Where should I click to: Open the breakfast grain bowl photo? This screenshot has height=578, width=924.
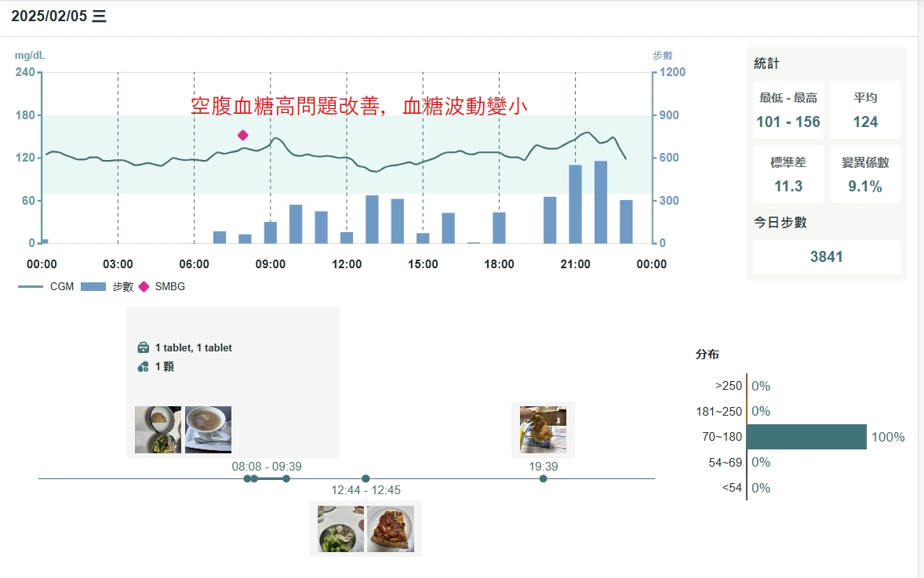[158, 430]
